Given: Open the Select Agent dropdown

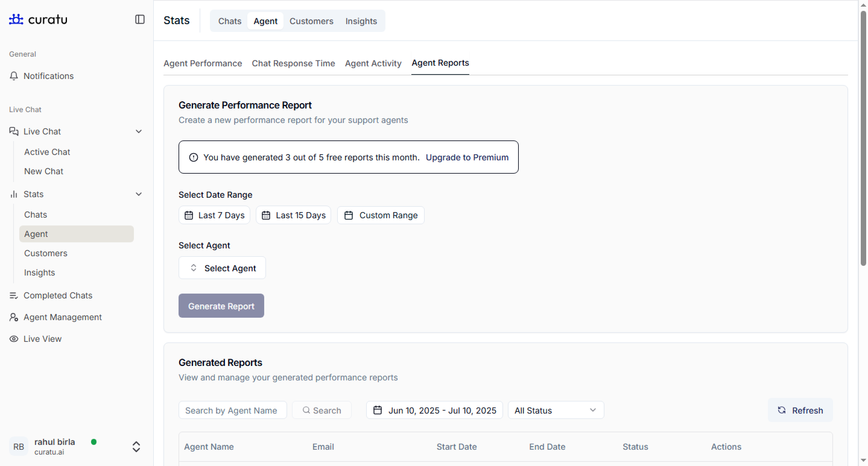Looking at the screenshot, I should point(222,268).
